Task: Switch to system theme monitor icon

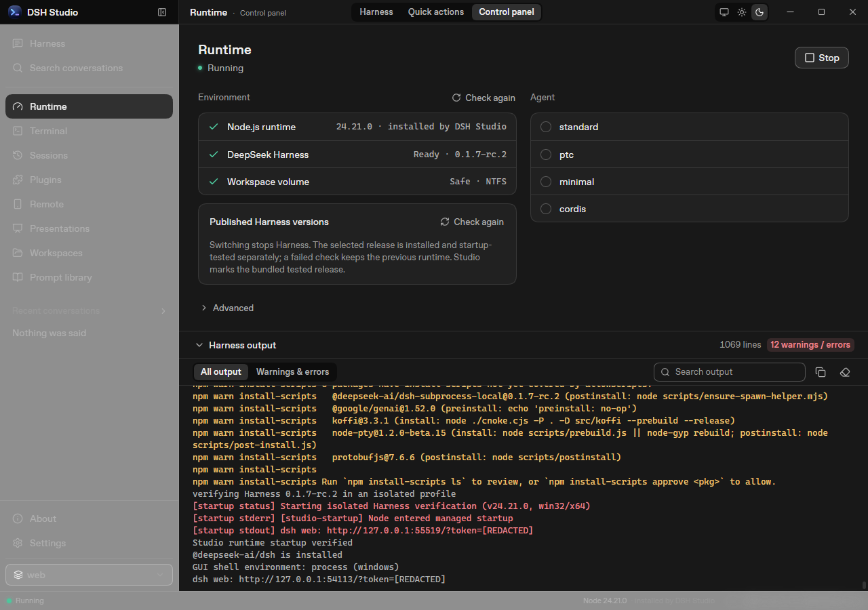Action: (724, 12)
